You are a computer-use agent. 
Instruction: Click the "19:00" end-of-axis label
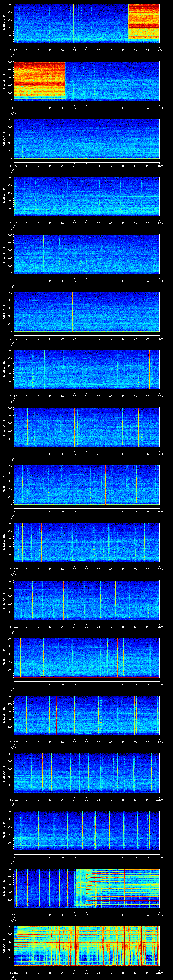[x=159, y=627]
